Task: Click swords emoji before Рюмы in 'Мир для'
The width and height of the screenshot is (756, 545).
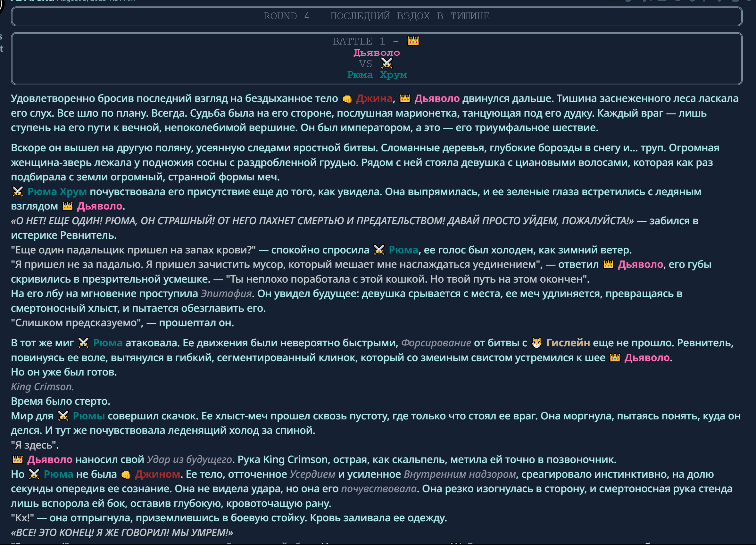Action: pyautogui.click(x=63, y=416)
